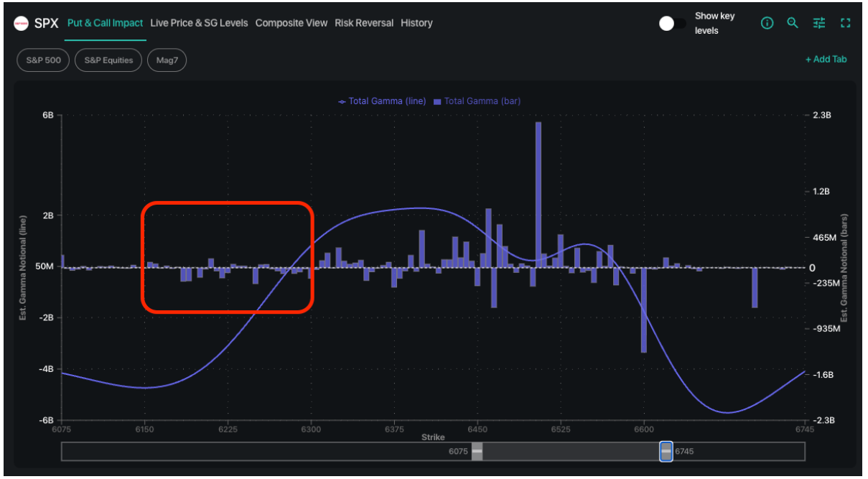868x479 pixels.
Task: Toggle Total Gamma (bar) legend entry
Action: (477, 101)
